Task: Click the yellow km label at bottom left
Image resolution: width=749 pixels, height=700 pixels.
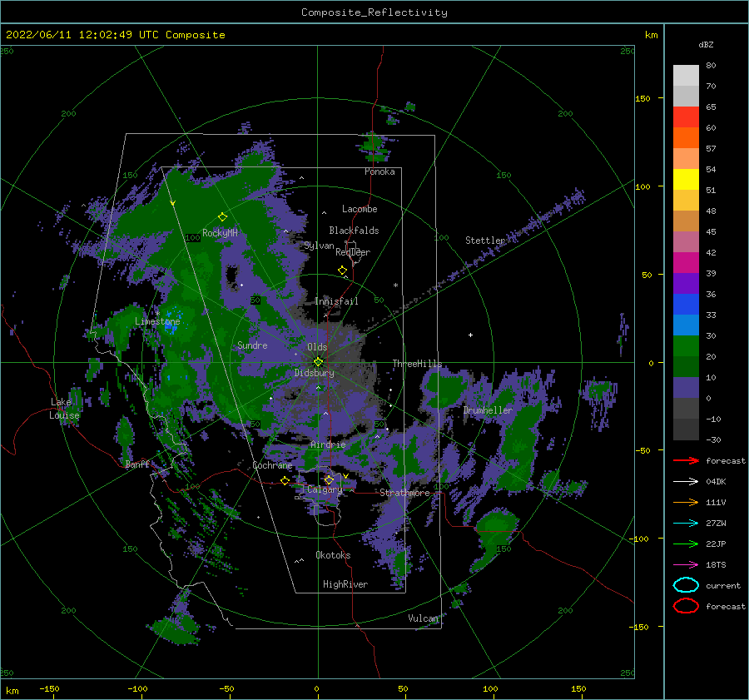Action: pos(12,691)
